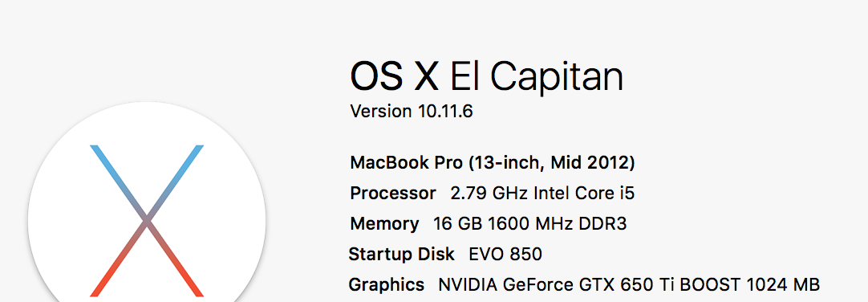Click the purple center crossing of X logo
Screen dimensions: 868x302
coord(147,221)
